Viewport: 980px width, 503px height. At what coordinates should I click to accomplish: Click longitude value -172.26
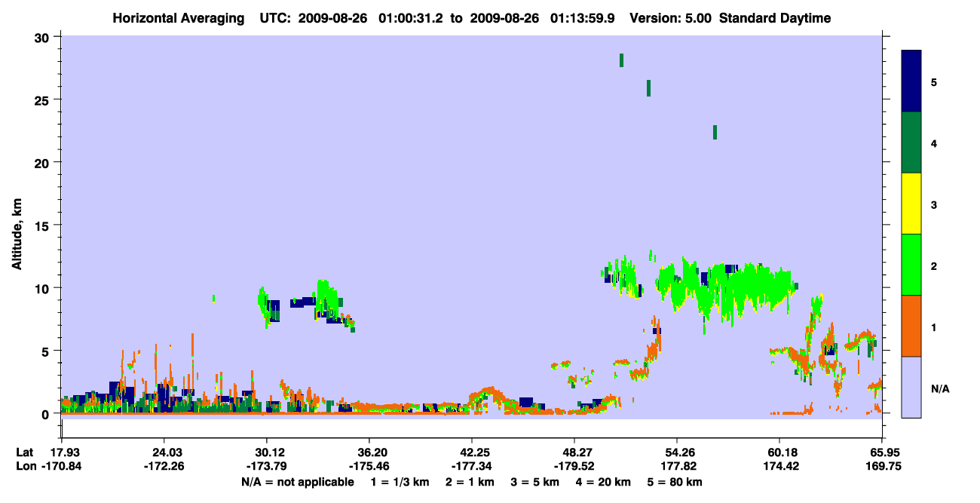pos(164,467)
